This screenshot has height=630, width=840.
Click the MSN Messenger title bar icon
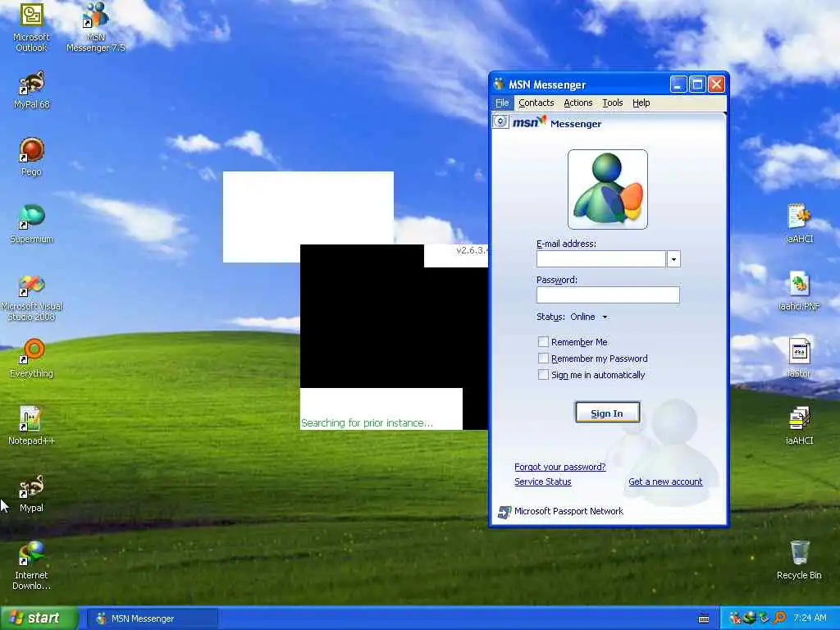[x=500, y=84]
